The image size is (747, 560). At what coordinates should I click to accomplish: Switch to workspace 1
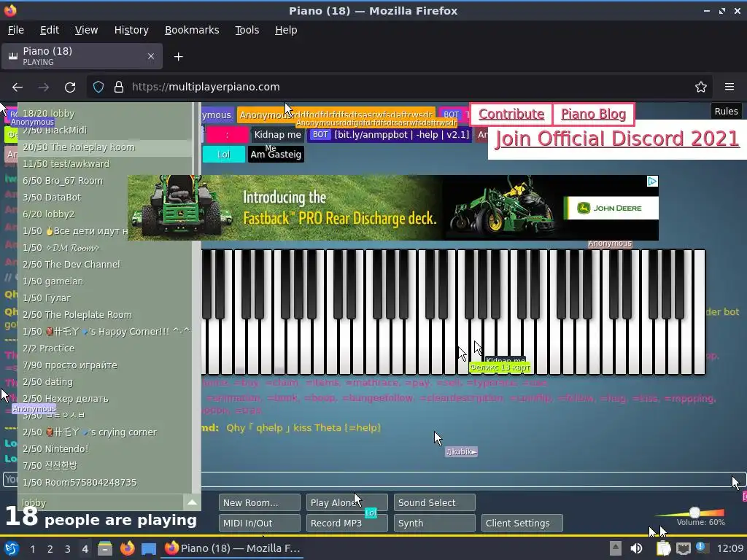(x=32, y=549)
